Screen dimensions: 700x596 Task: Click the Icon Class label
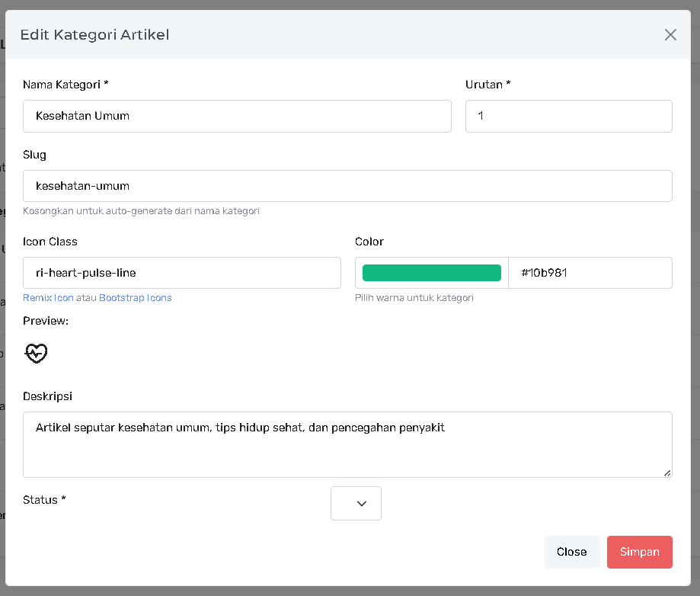coord(50,242)
